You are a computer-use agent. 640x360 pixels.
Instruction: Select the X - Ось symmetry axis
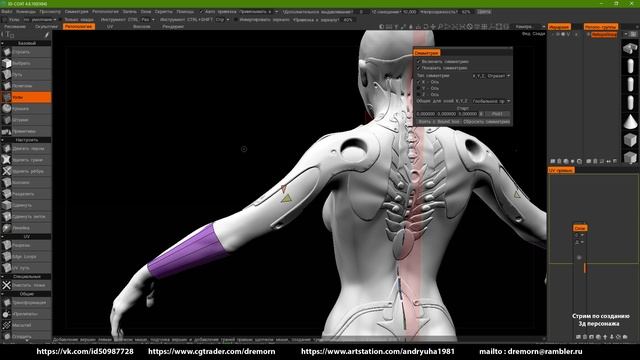[419, 82]
